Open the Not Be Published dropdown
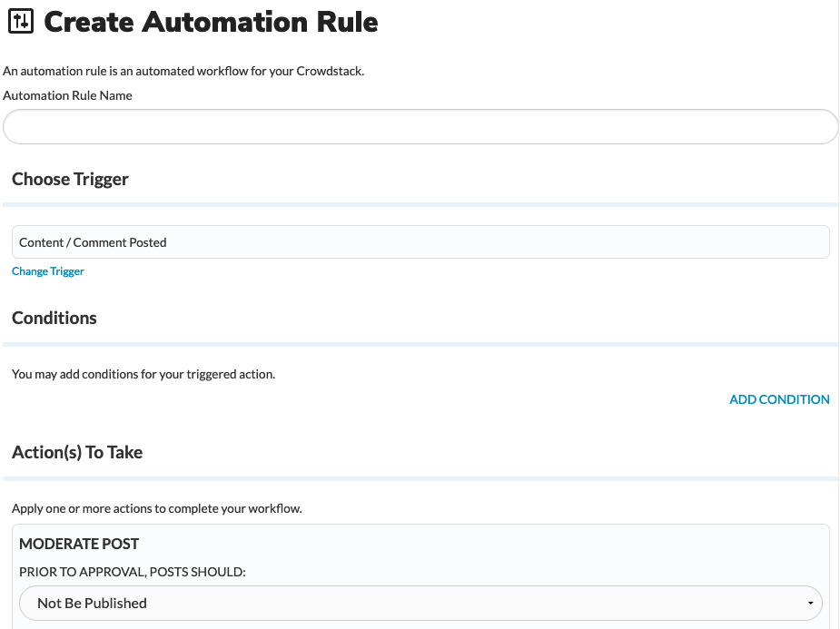840x629 pixels. tap(420, 604)
